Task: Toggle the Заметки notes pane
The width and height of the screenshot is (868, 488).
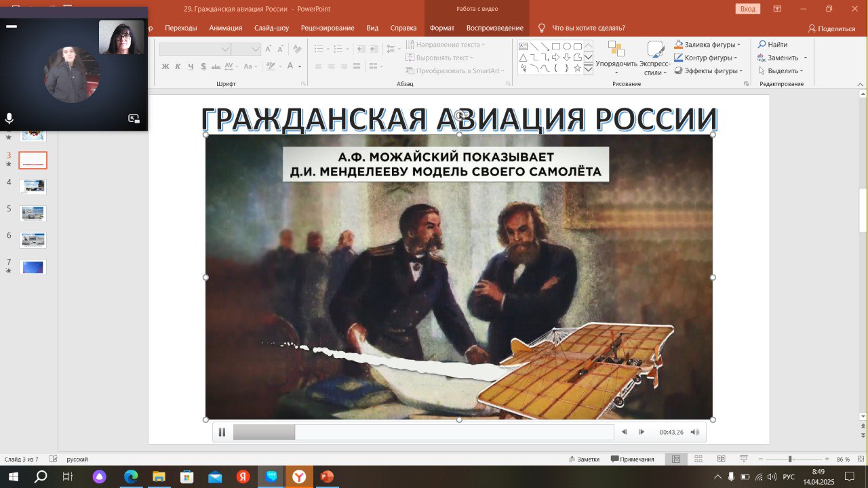Action: pyautogui.click(x=583, y=459)
